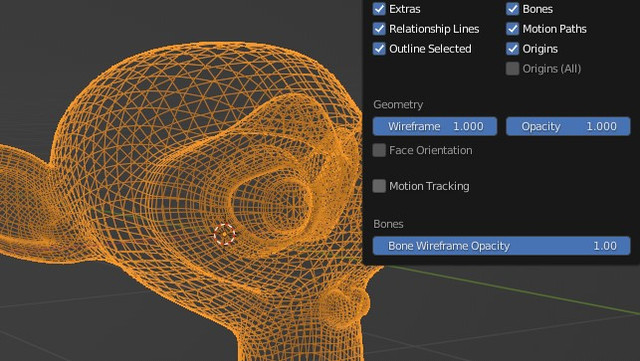Click the Bones section heading
The width and height of the screenshot is (640, 361).
pyautogui.click(x=388, y=224)
